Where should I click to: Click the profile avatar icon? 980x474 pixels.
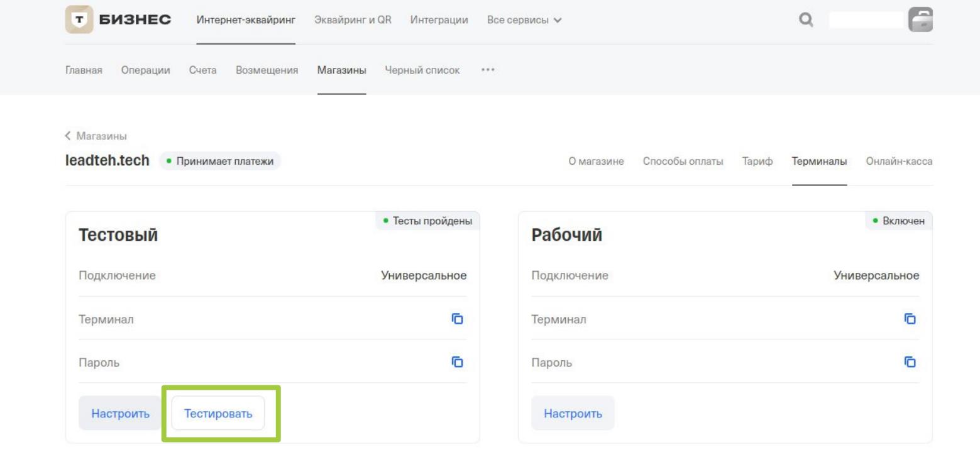point(922,21)
